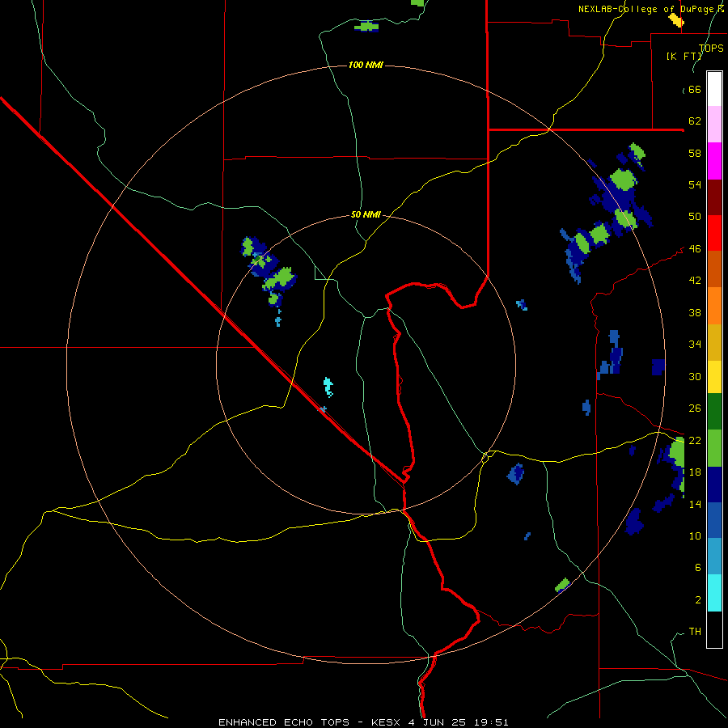The image size is (728, 728).
Task: Click the legend value '62'
Action: point(695,121)
